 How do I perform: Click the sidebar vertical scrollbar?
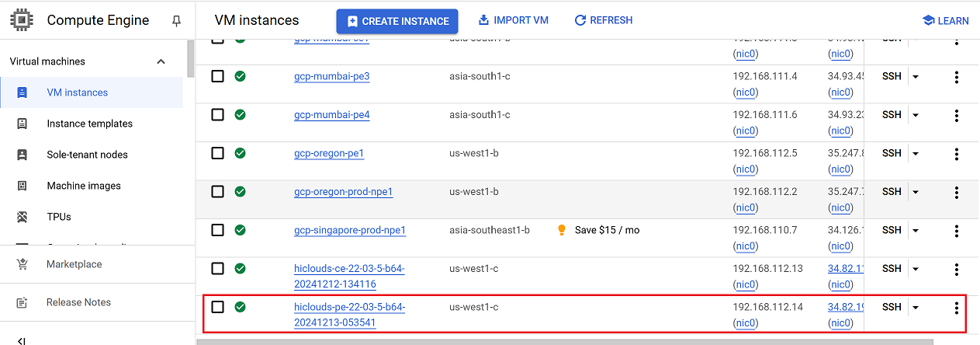(190, 59)
